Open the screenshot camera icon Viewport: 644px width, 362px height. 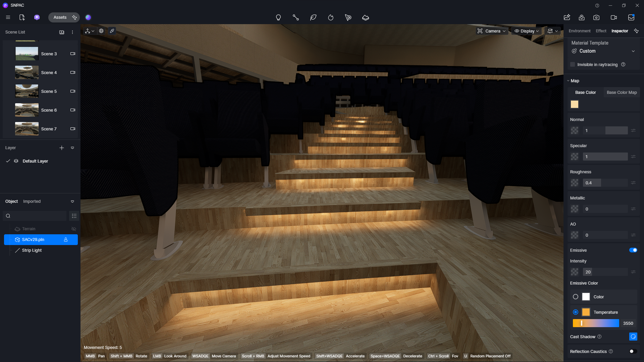tap(596, 17)
